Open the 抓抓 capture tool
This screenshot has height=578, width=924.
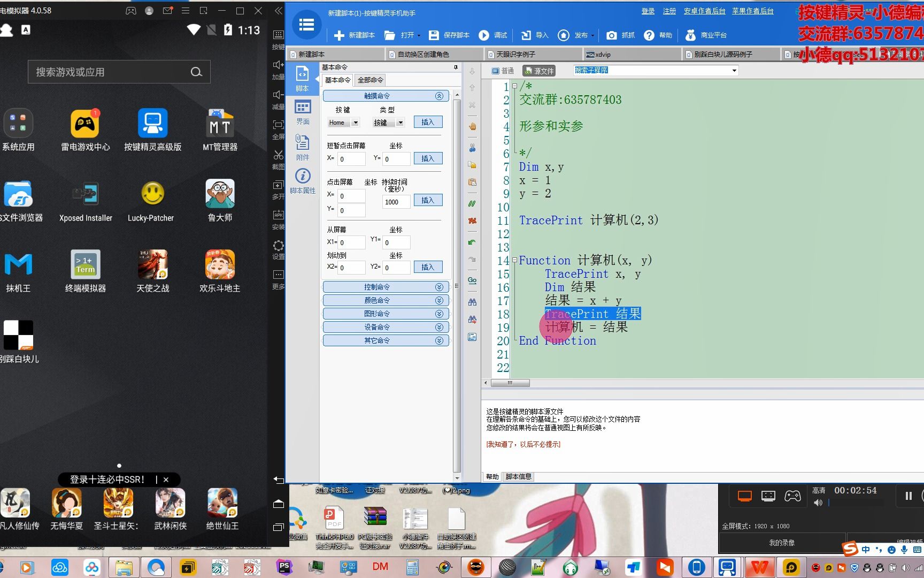click(620, 35)
